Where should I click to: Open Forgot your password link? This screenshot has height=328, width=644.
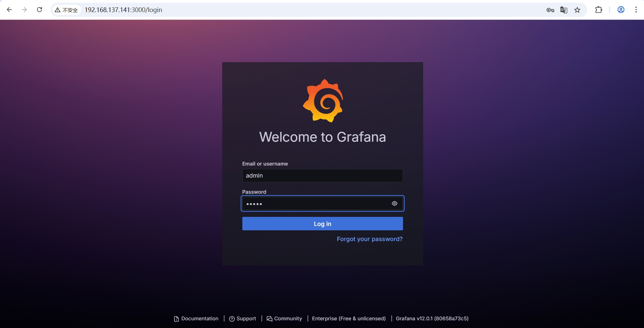pyautogui.click(x=369, y=239)
